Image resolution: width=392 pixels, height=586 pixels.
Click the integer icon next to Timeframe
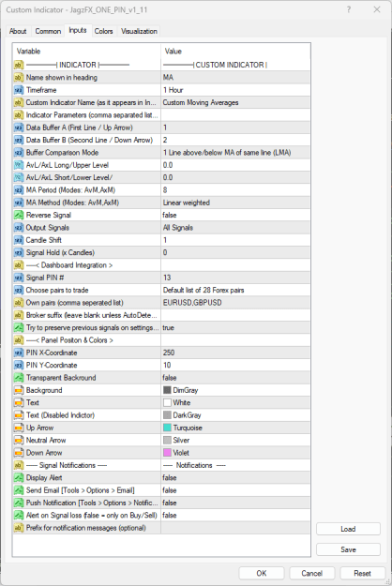pyautogui.click(x=19, y=90)
